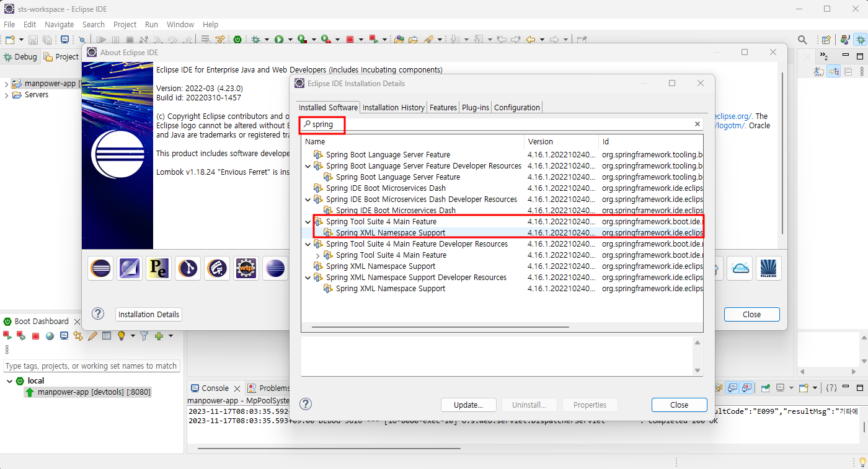Viewport: 868px width, 469px height.
Task: Select Spring Boot Language Server Feature first row
Action: pyautogui.click(x=502, y=155)
